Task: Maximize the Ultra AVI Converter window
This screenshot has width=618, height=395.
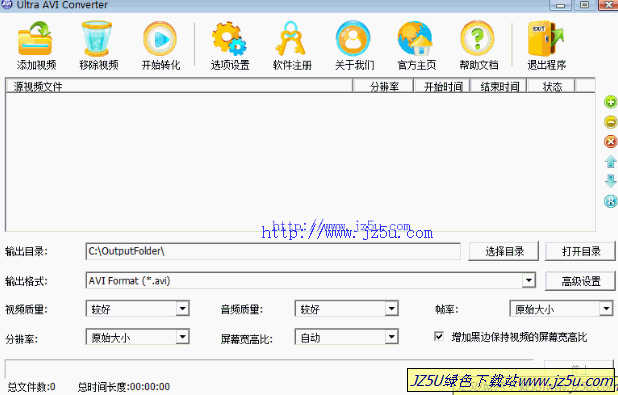Action: (x=585, y=5)
